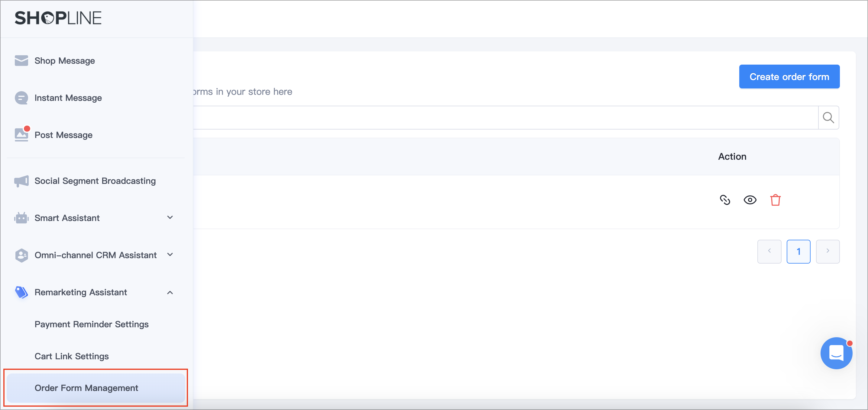
Task: Open the support chat bubble
Action: coord(837,353)
